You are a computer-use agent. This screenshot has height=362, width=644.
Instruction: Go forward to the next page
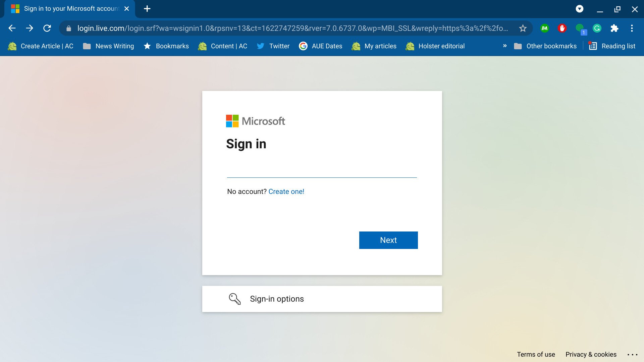pos(30,28)
